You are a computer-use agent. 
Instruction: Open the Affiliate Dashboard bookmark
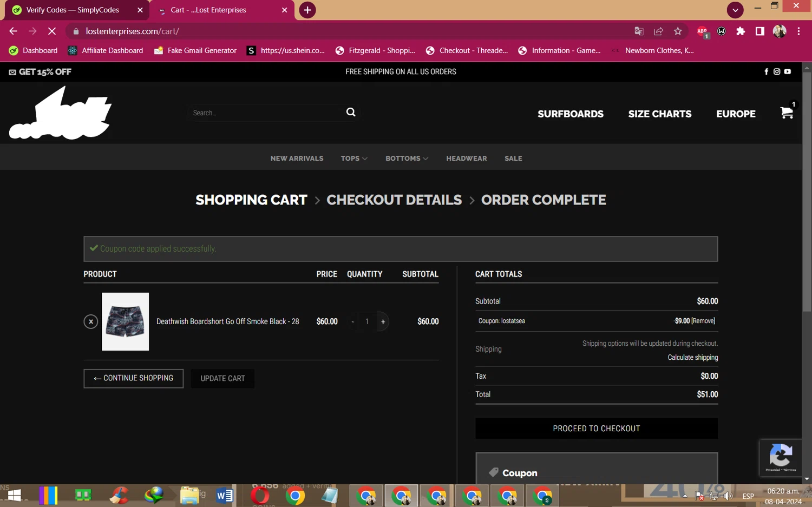coord(105,50)
